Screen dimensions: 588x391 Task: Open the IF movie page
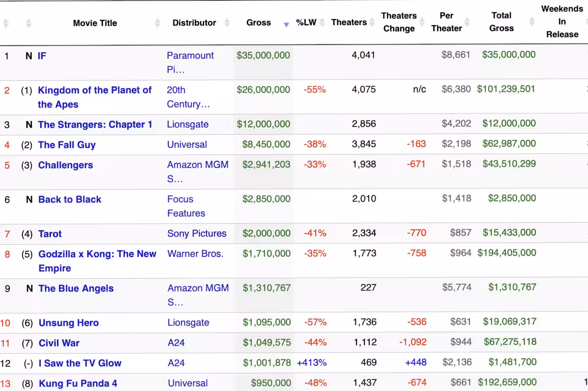coord(42,56)
